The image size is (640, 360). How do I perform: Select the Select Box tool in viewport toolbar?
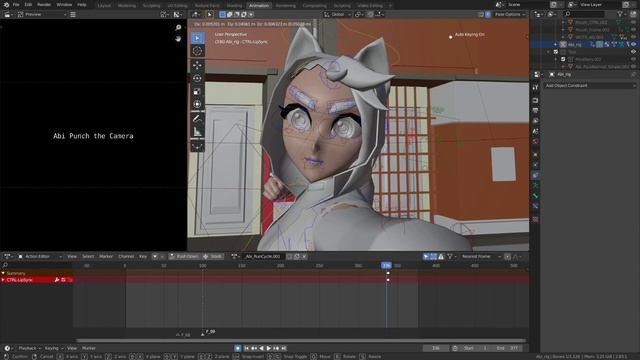coord(197,38)
